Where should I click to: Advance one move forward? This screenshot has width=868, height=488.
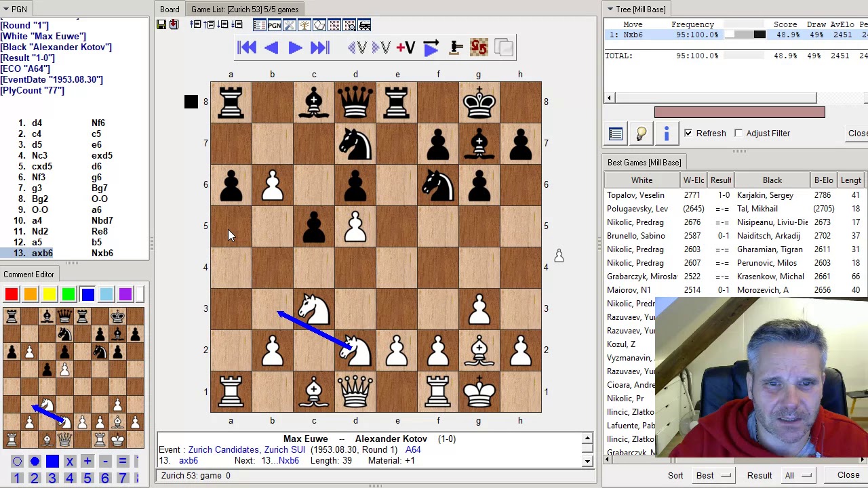(295, 47)
